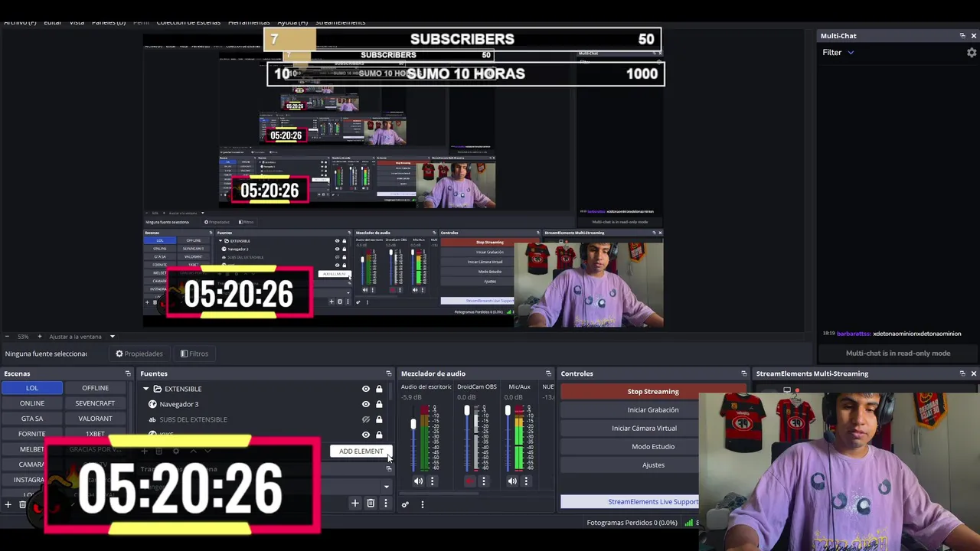Open the Filter dropdown in Multi-Chat

838,53
